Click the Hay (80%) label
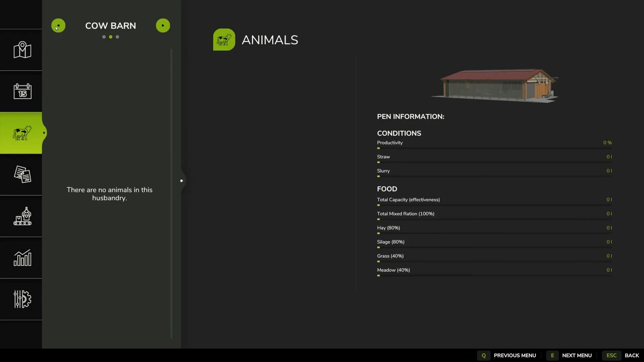 (388, 228)
